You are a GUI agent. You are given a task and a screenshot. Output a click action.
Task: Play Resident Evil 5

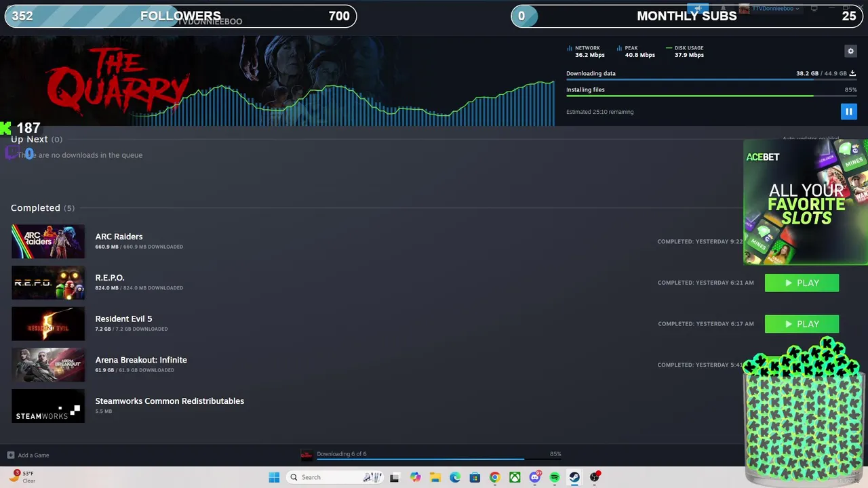tap(802, 324)
